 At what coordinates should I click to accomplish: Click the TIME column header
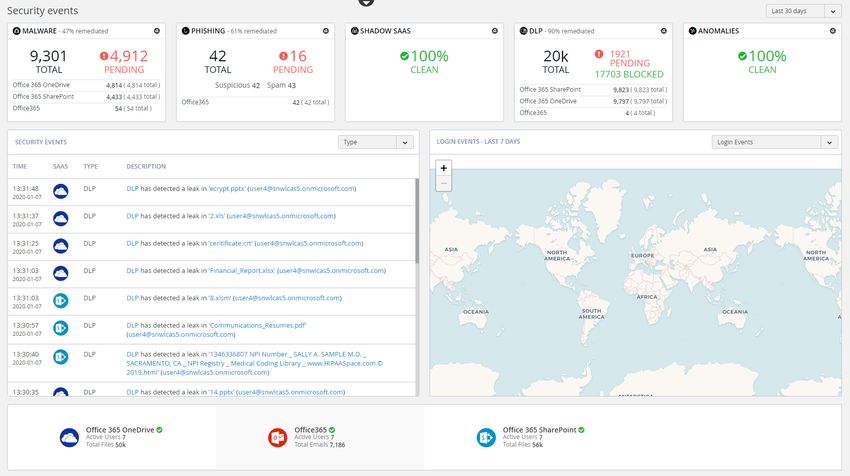click(x=20, y=166)
